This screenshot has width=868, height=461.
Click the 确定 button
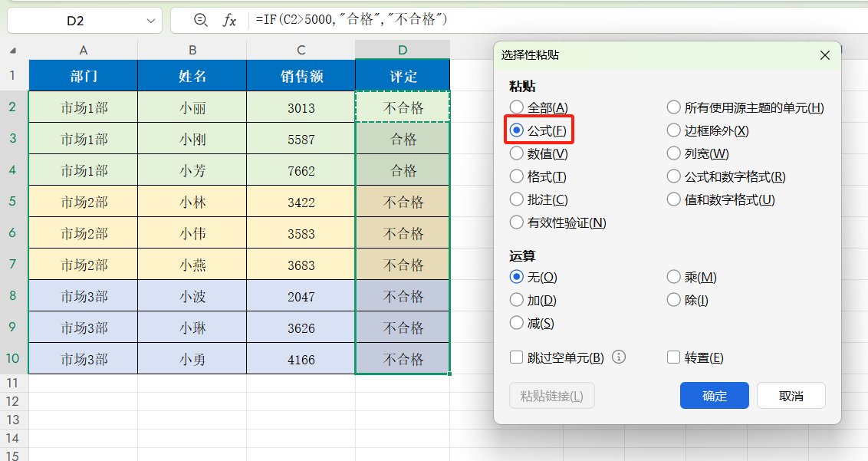(714, 395)
